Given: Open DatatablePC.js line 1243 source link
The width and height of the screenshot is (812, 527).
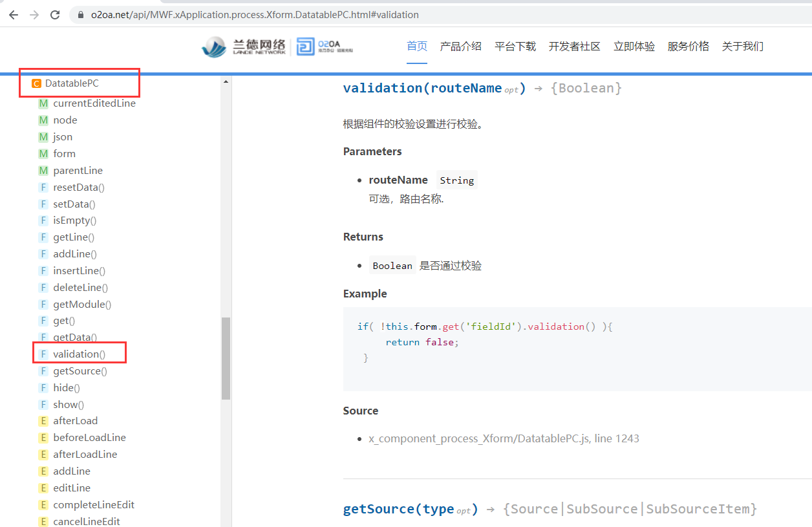Looking at the screenshot, I should [x=504, y=438].
